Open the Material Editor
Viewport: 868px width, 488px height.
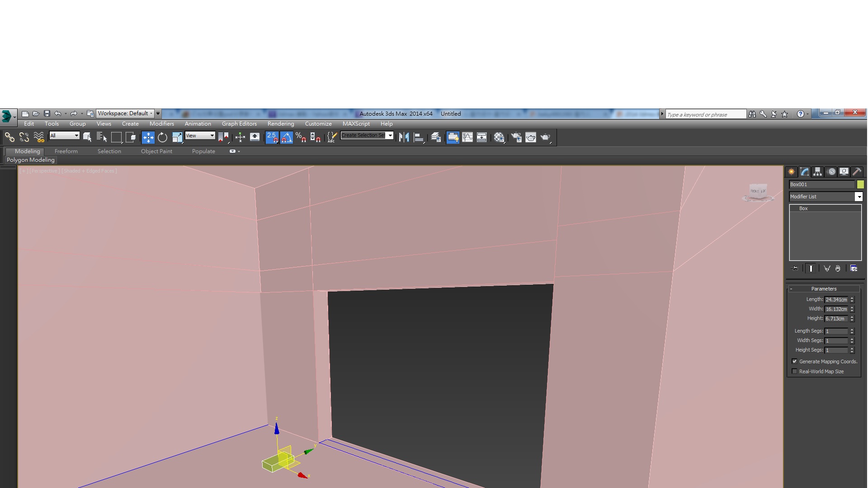click(x=499, y=137)
